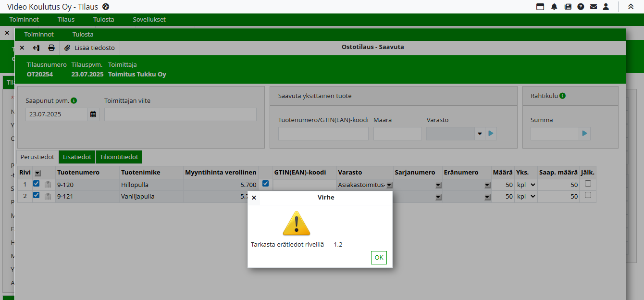The width and height of the screenshot is (644, 300).
Task: Open the messages envelope icon
Action: pos(594,7)
